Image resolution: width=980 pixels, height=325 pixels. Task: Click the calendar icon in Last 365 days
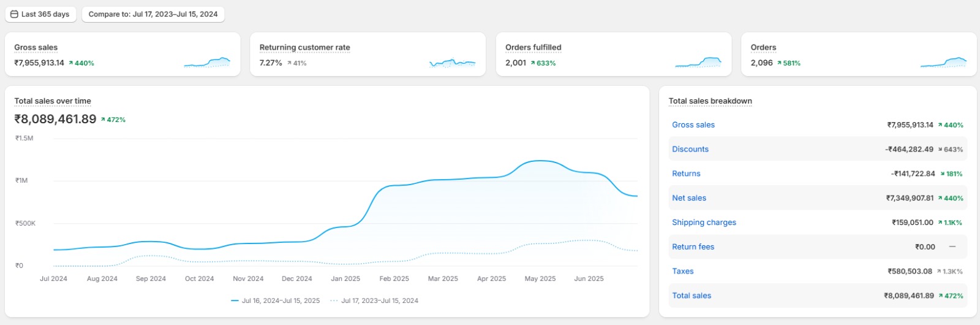coord(14,14)
